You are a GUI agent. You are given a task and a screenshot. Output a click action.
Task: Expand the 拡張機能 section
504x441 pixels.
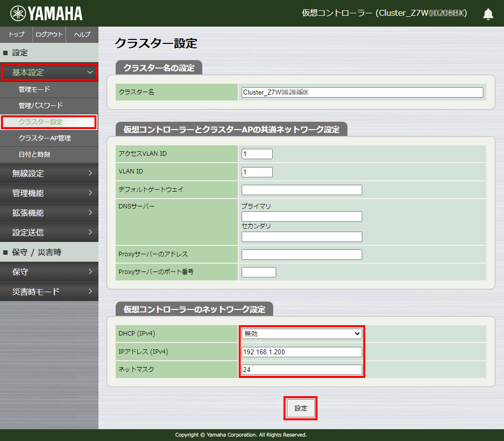[49, 213]
